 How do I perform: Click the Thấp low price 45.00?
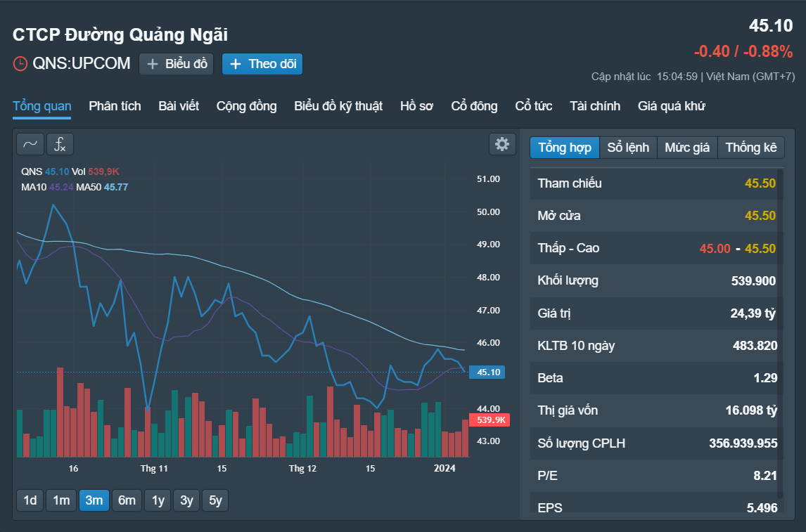pyautogui.click(x=715, y=249)
